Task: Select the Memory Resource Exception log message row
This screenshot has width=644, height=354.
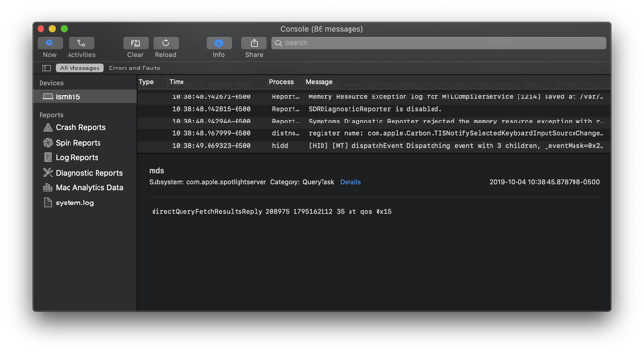Action: (374, 96)
